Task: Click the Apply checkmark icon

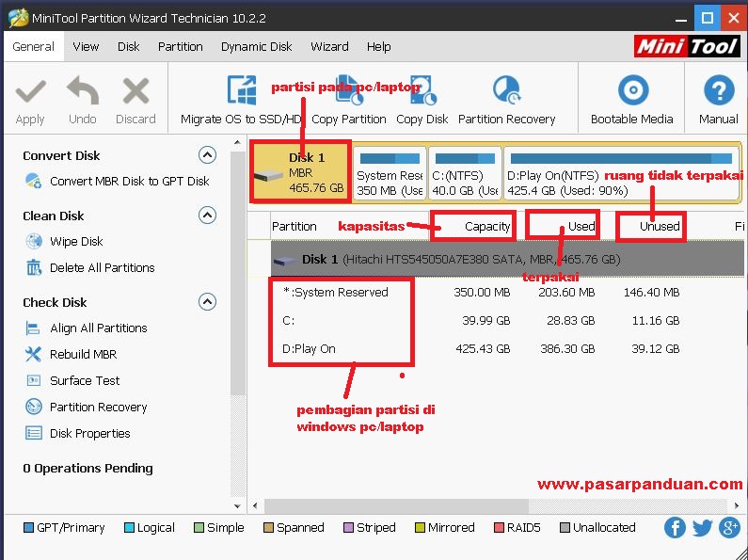Action: coord(30,91)
